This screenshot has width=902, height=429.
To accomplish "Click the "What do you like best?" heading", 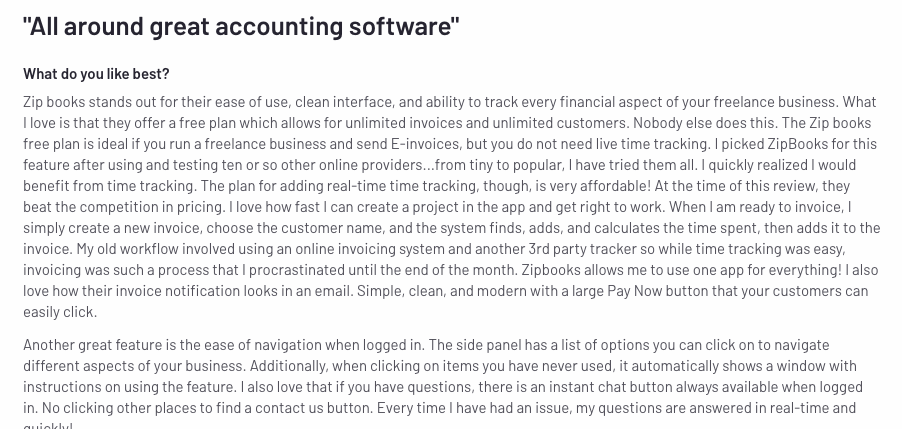I will point(96,74).
